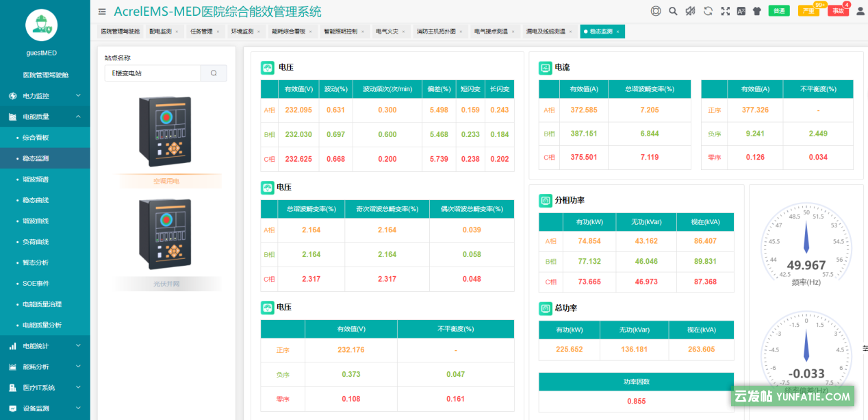The height and width of the screenshot is (420, 868).
Task: Close the 稳态监测 tab
Action: pos(617,32)
